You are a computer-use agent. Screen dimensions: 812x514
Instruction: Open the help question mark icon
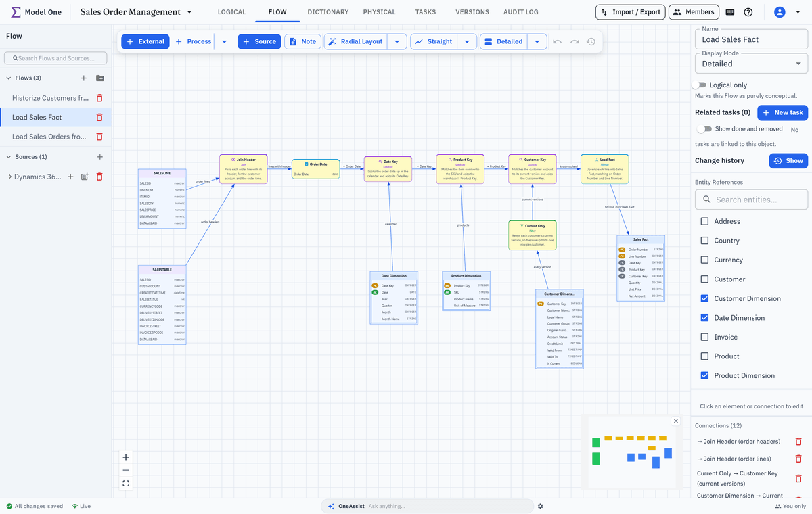748,12
